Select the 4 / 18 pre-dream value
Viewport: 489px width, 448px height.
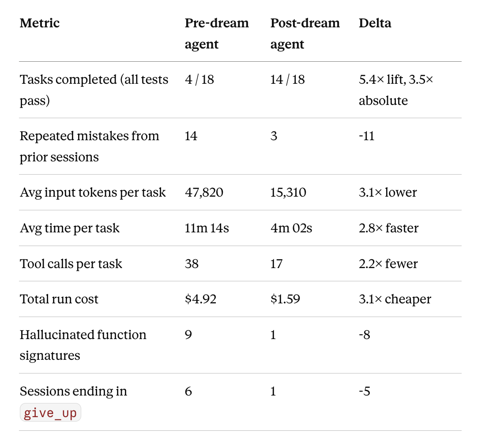199,79
